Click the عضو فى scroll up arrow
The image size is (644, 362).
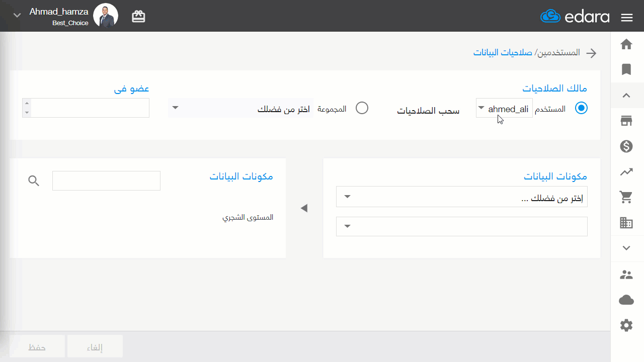[27, 103]
